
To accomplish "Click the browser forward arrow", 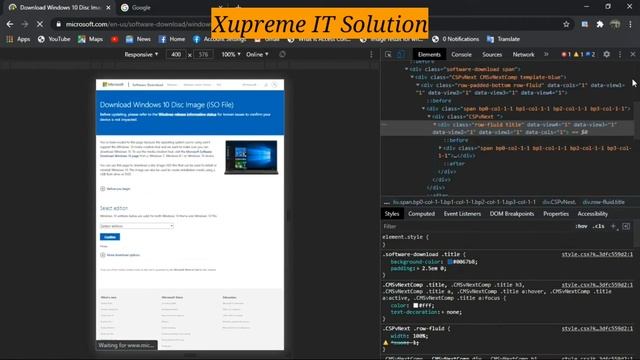I will pos(25,24).
